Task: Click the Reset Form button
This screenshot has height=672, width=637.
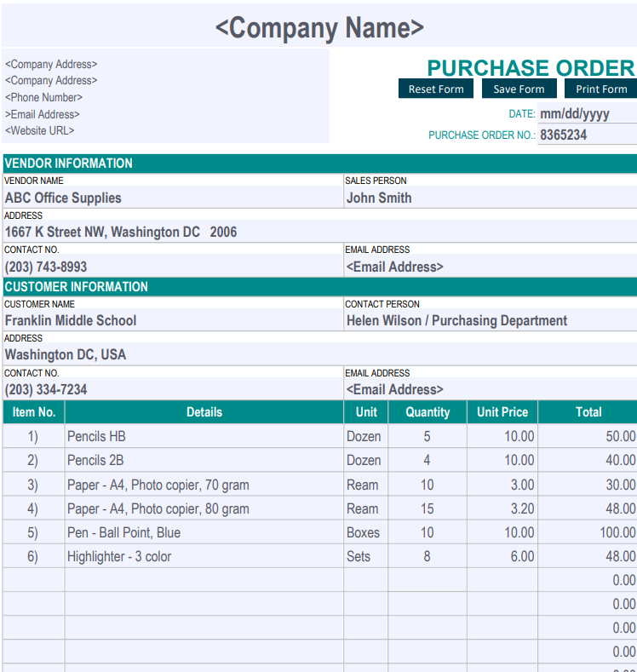Action: click(x=436, y=89)
